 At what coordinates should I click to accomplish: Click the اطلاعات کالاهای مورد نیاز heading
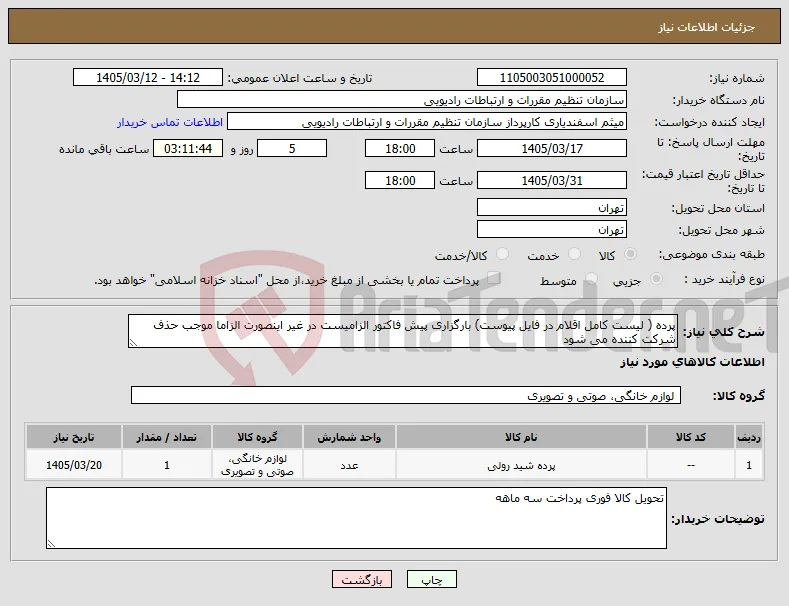(692, 362)
